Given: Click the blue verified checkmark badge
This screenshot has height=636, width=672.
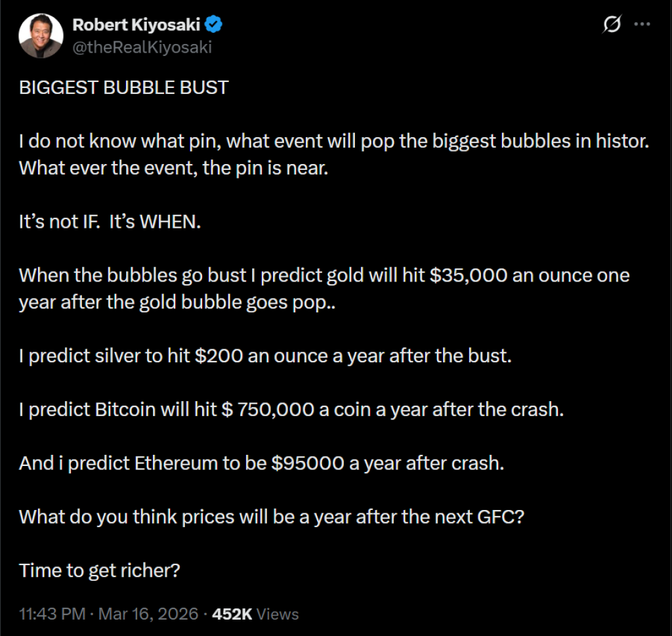Looking at the screenshot, I should point(215,25).
